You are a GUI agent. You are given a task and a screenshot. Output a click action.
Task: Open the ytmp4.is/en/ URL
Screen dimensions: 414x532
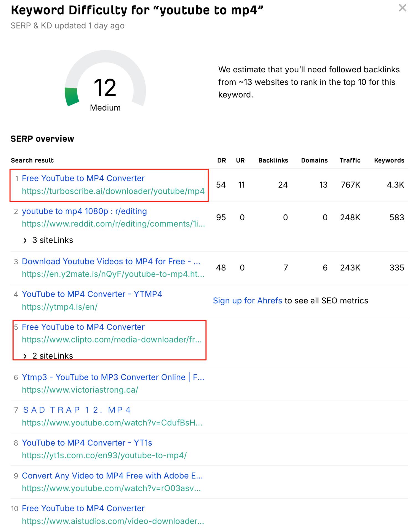click(x=60, y=307)
